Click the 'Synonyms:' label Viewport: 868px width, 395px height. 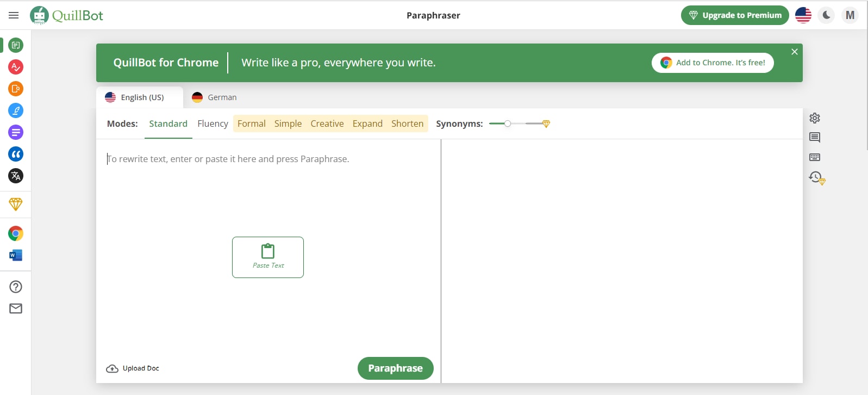point(459,124)
